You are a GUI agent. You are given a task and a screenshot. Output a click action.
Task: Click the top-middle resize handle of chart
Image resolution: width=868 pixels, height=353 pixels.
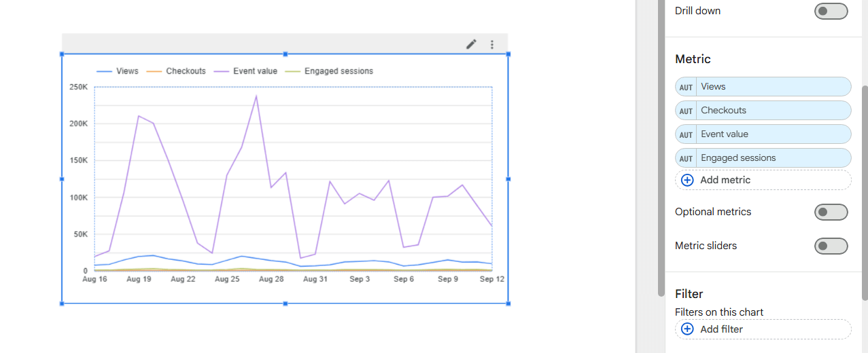285,54
